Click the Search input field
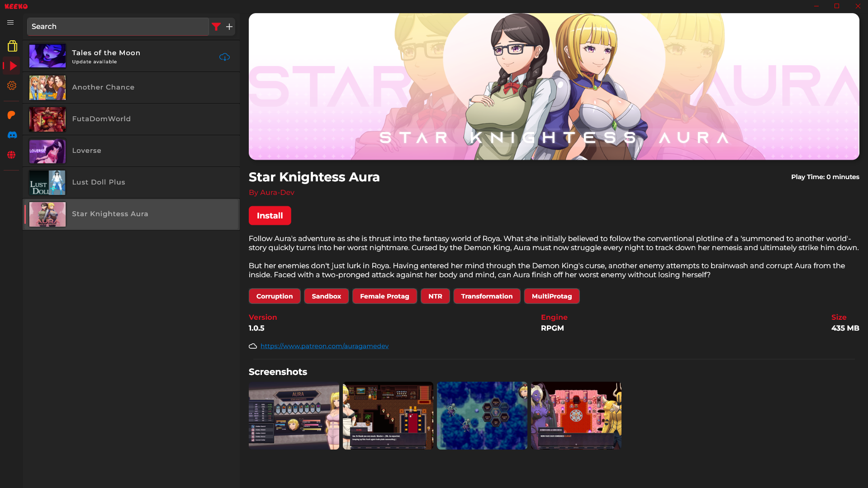Viewport: 868px width, 488px height. click(x=118, y=27)
